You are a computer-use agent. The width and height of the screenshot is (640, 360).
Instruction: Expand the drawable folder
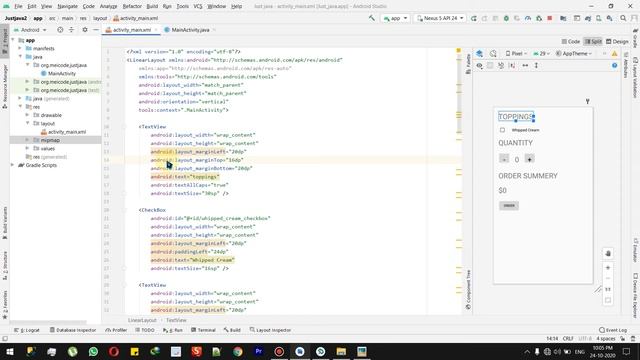[x=27, y=115]
